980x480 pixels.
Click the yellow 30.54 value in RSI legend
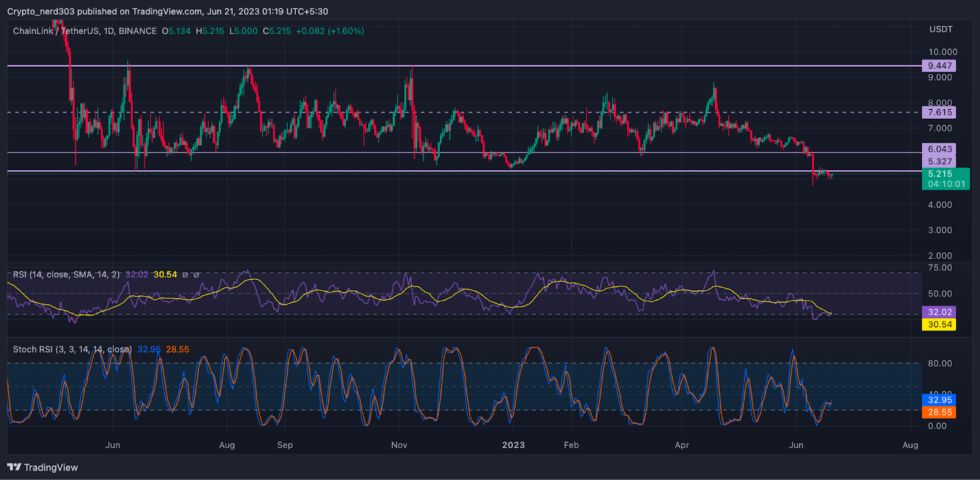[165, 274]
